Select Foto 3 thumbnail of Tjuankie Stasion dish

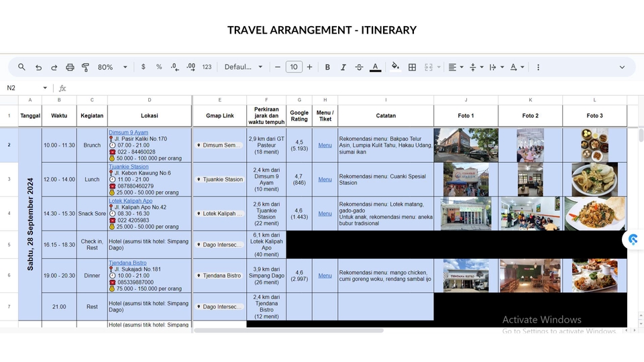[594, 180]
